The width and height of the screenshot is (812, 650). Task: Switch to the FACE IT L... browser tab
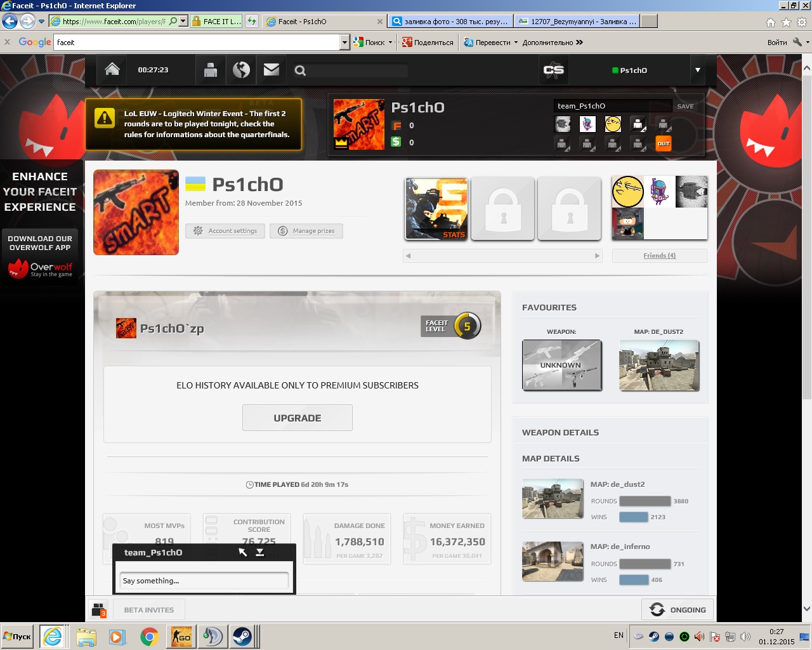pos(216,21)
